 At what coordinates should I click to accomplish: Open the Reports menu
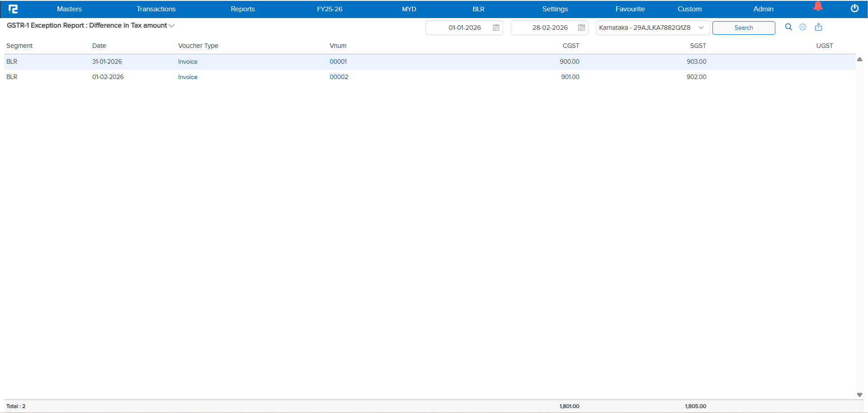tap(242, 9)
